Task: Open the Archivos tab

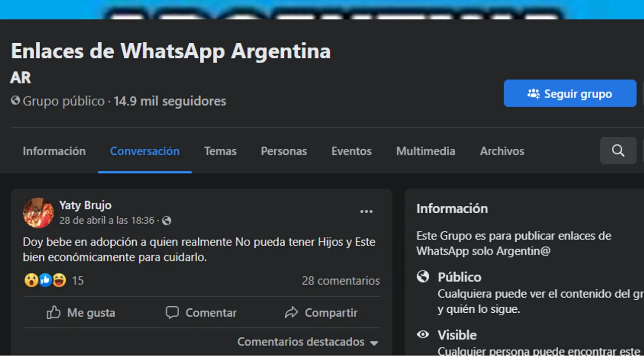Action: 502,151
